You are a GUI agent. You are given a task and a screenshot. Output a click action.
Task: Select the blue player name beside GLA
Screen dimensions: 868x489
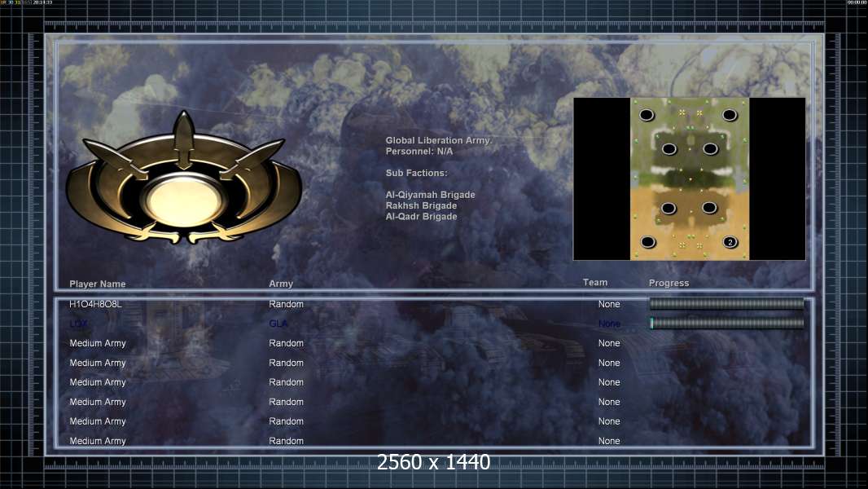click(x=79, y=324)
